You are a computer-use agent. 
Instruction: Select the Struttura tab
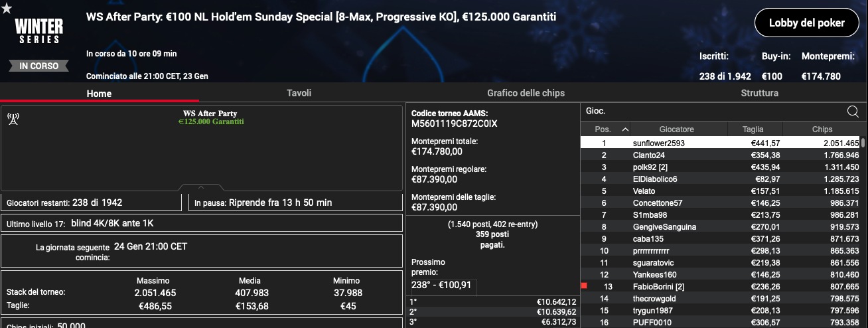pyautogui.click(x=759, y=94)
